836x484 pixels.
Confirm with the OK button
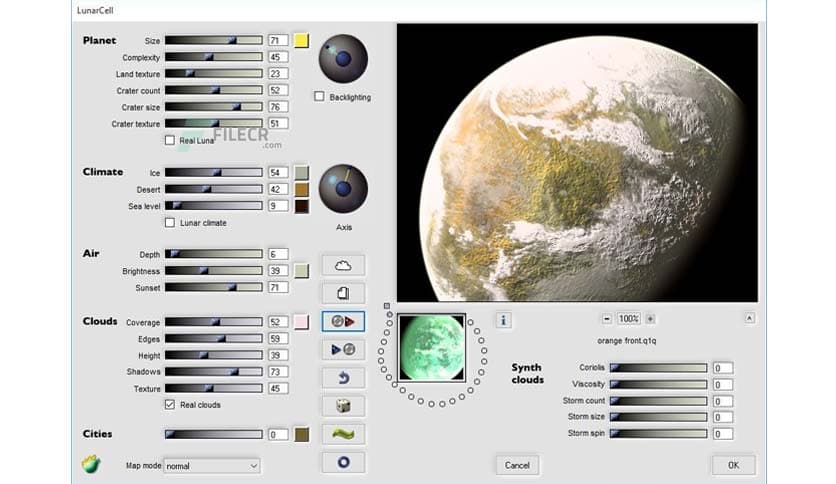[x=734, y=465]
